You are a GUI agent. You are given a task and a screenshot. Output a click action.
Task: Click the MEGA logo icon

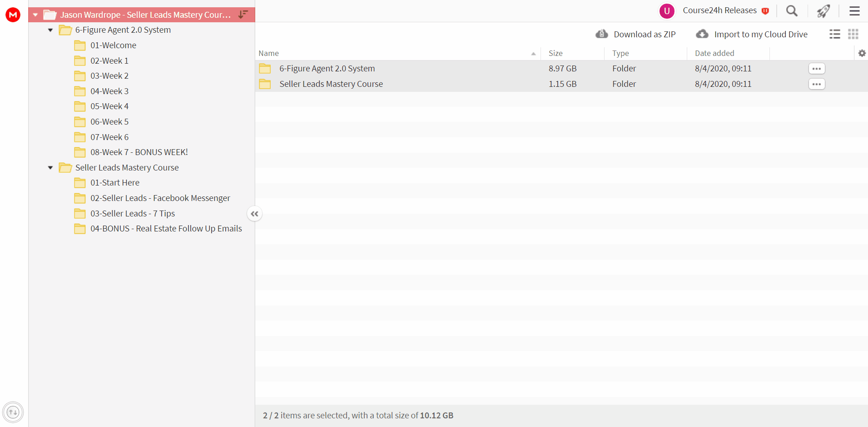point(13,15)
